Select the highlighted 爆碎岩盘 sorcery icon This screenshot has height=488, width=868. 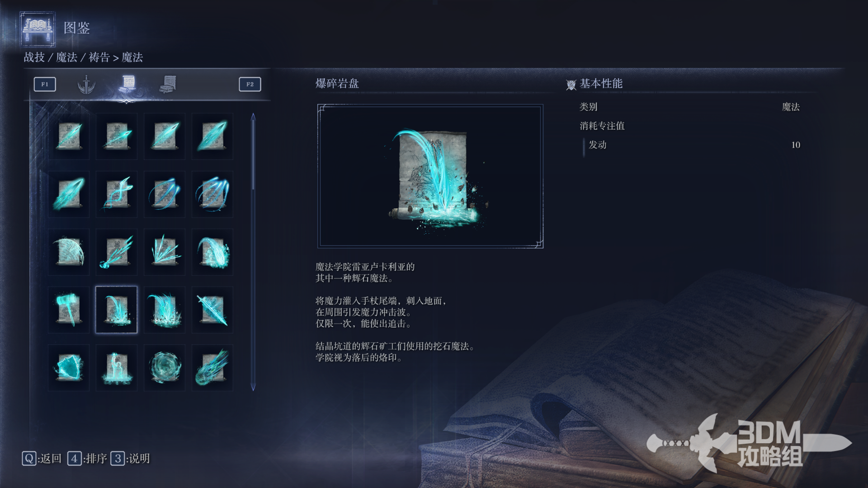click(117, 310)
